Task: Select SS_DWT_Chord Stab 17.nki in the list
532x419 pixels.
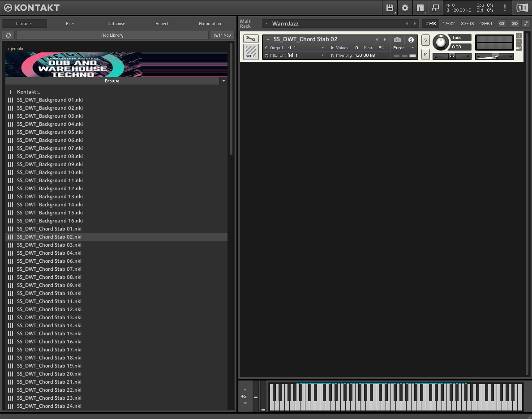Action: click(x=116, y=350)
